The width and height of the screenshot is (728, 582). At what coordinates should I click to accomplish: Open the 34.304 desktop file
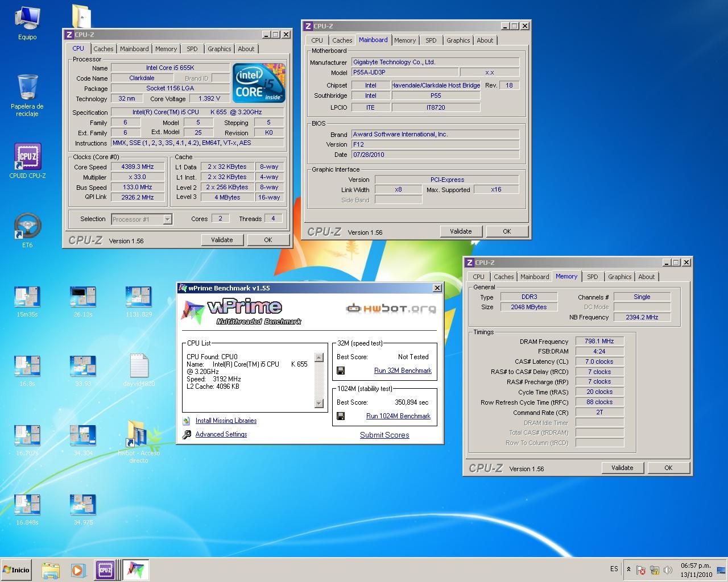83,440
